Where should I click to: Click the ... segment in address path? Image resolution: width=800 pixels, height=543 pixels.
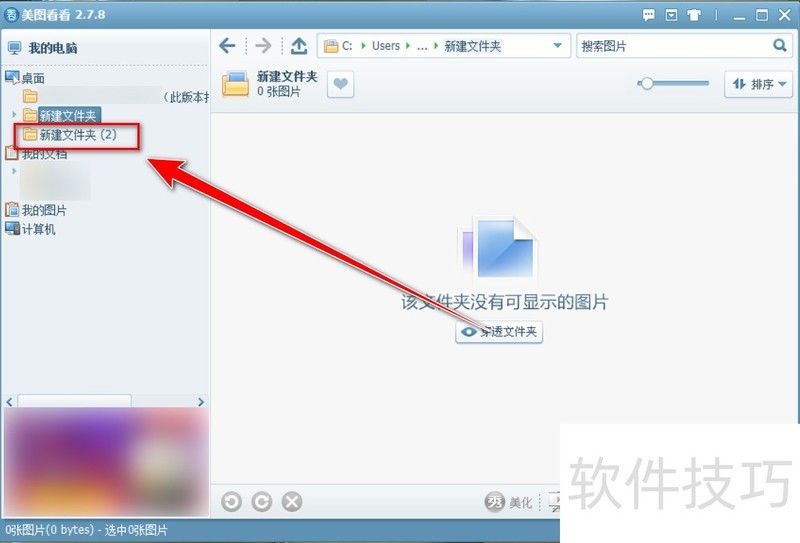pyautogui.click(x=422, y=46)
